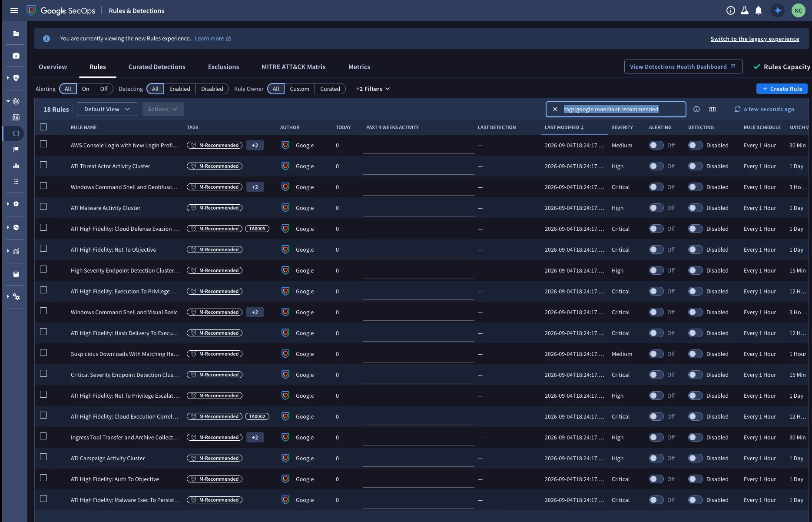The height and width of the screenshot is (522, 812).
Task: Select the ATI Malware Activity Cluster checkbox
Action: pos(43,206)
